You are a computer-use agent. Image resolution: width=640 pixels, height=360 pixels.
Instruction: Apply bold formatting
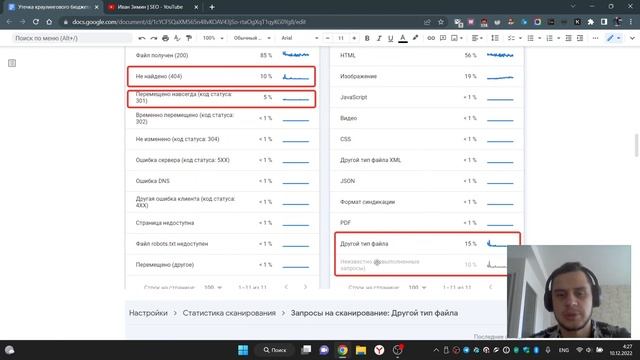[x=367, y=38]
